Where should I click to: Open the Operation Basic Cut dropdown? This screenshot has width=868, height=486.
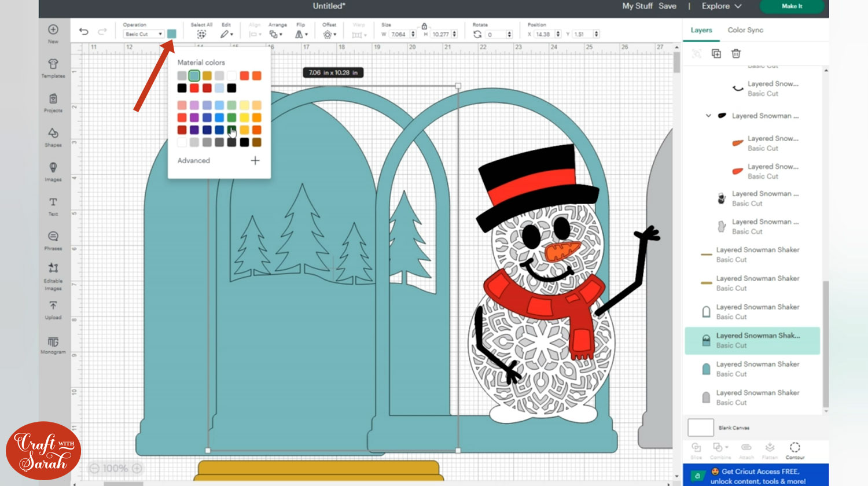tap(144, 34)
